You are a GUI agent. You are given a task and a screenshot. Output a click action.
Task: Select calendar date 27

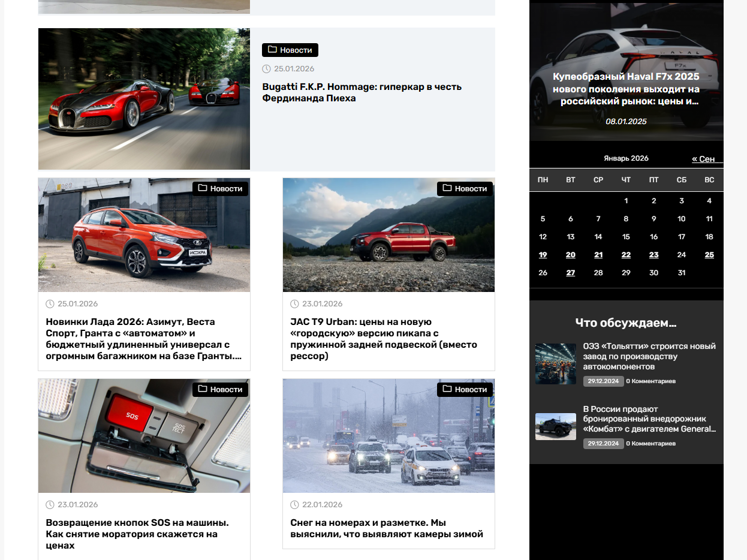click(571, 273)
